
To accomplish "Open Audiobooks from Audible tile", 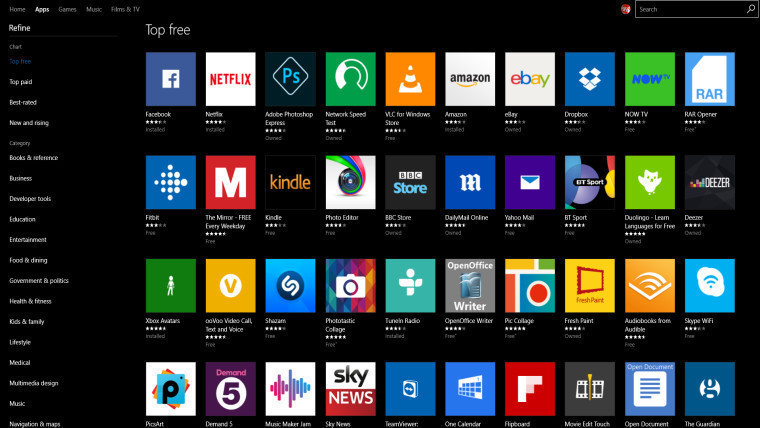I will [x=649, y=285].
